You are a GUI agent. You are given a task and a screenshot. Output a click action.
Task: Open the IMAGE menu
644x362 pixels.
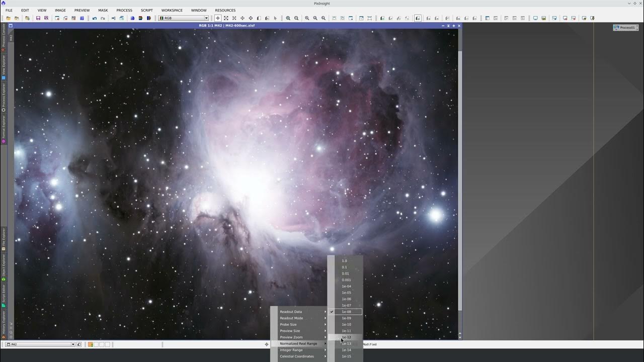60,10
